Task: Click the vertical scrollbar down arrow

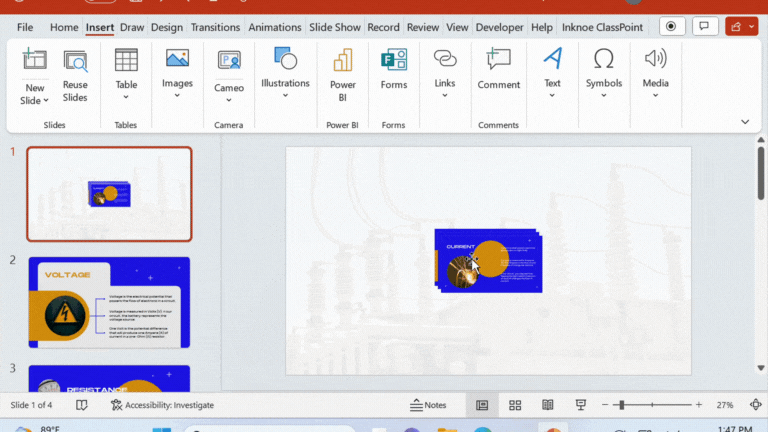Action: pyautogui.click(x=761, y=368)
